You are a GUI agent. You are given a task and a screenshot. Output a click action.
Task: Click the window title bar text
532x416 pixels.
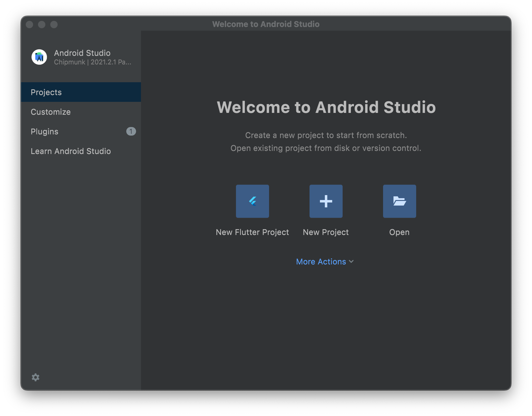coord(266,24)
